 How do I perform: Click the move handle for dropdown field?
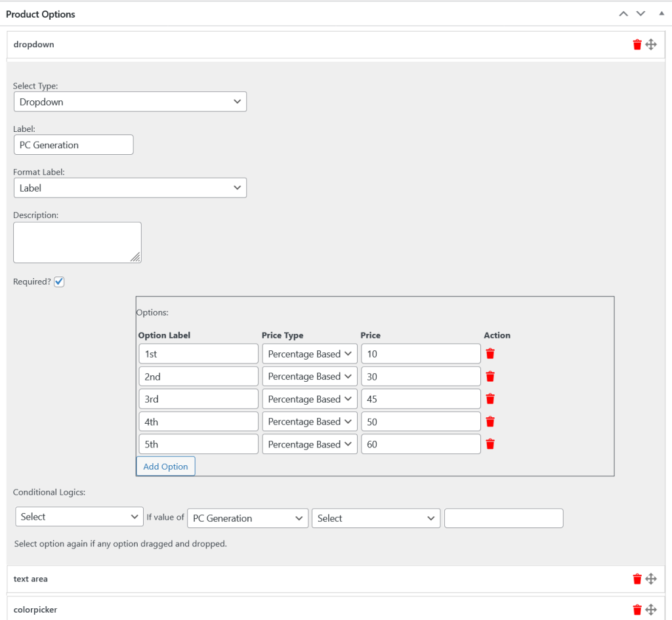651,45
